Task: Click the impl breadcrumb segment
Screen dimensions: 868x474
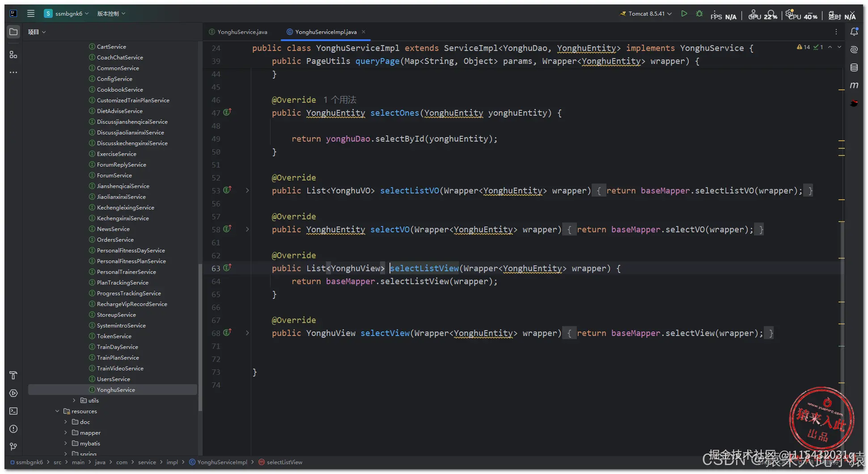Action: [172, 462]
